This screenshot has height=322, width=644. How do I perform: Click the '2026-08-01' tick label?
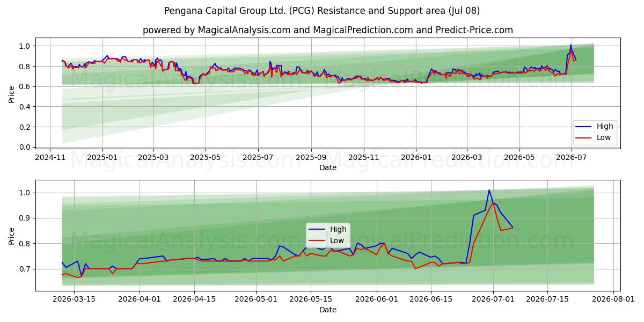613,299
